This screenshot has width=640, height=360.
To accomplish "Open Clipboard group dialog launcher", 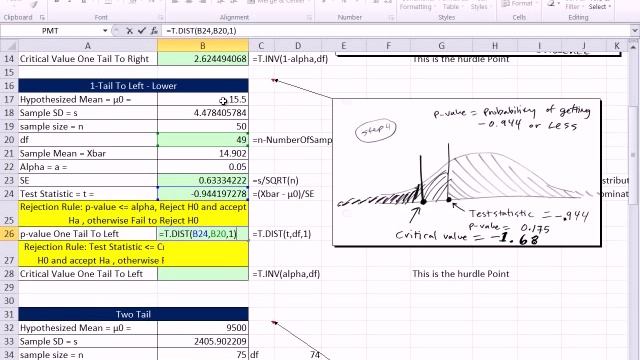I will pos(42,18).
